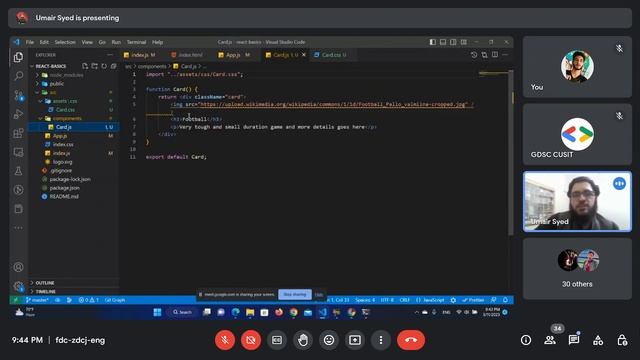640x360 pixels.
Task: Open the Search view in VS Code activity bar
Action: (18, 76)
